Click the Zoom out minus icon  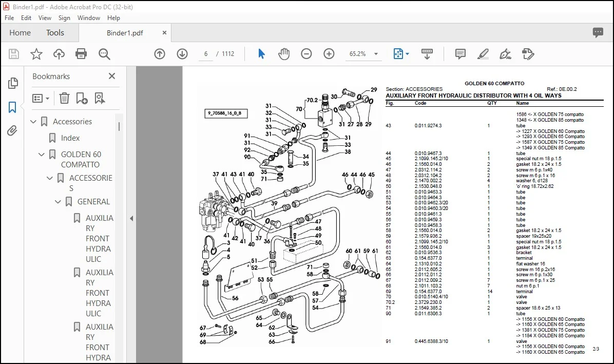pyautogui.click(x=306, y=53)
